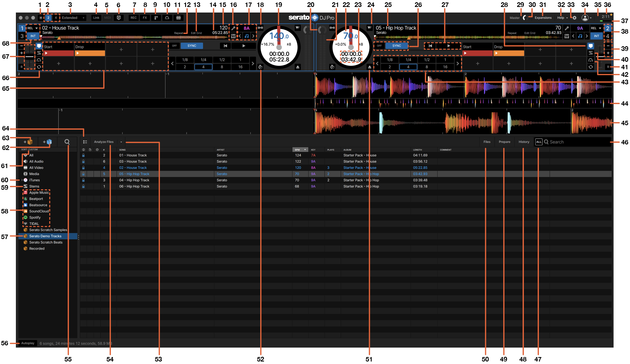Shift deck 1 key down with left arrow

coord(240,36)
